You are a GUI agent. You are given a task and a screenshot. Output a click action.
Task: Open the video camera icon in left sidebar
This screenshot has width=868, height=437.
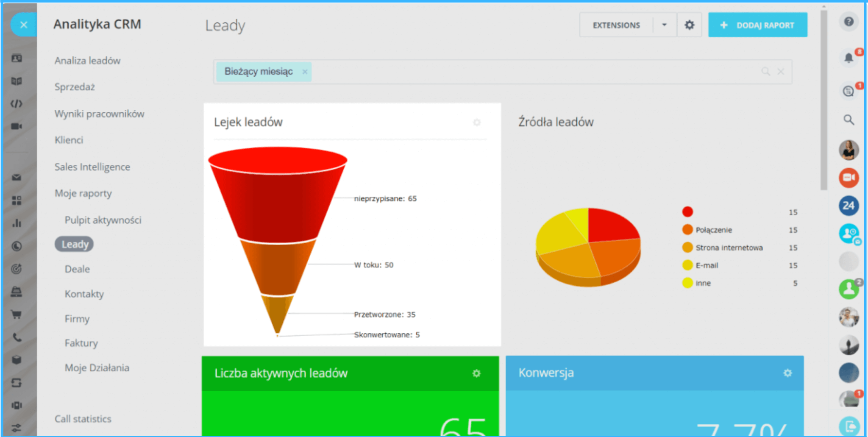coord(17,126)
